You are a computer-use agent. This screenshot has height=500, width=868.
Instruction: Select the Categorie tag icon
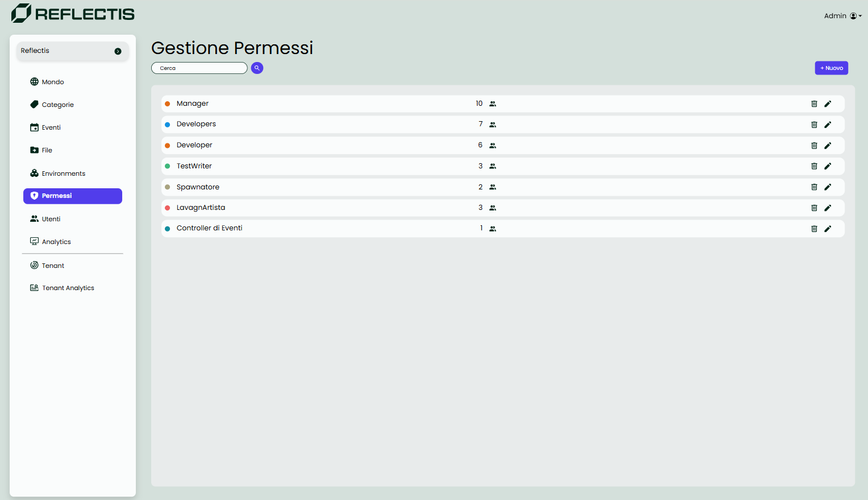click(34, 104)
